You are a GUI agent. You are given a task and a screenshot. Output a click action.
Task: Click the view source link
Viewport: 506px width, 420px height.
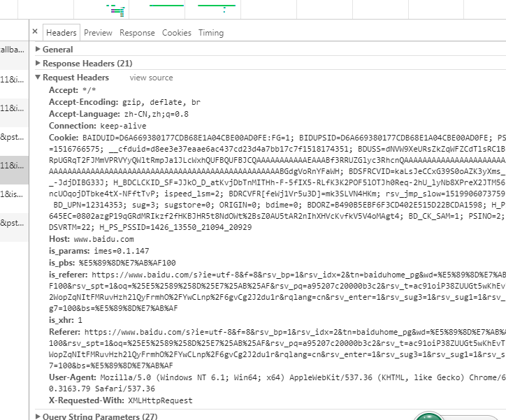[x=152, y=78]
